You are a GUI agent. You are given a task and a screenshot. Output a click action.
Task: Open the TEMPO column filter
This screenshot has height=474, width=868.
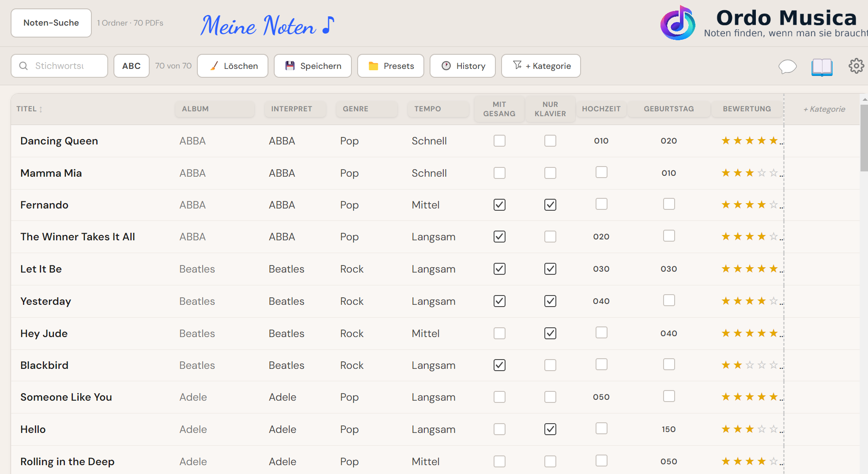click(438, 109)
